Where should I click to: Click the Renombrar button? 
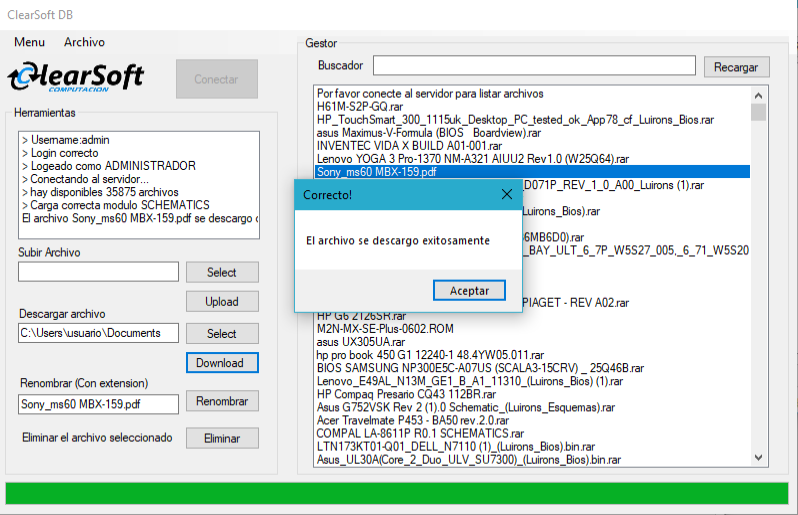[222, 401]
